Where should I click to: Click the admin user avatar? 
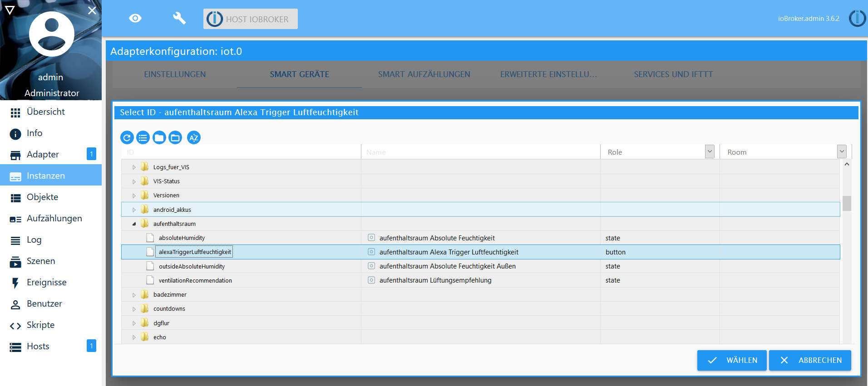(x=52, y=34)
